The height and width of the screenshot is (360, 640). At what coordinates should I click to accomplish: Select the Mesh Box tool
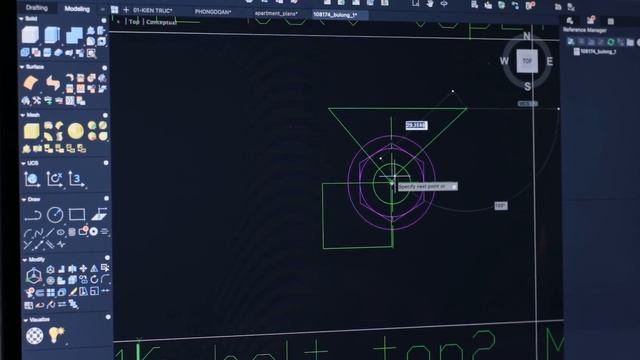(x=31, y=131)
